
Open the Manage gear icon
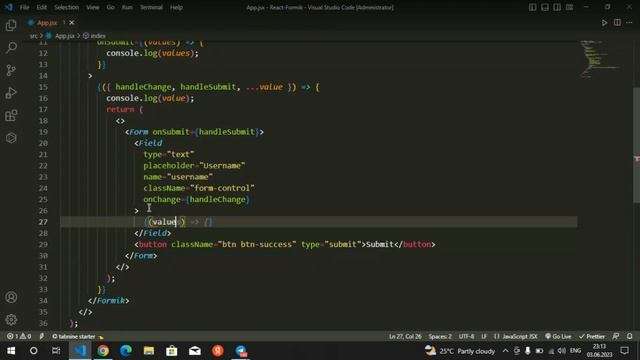pos(11,319)
